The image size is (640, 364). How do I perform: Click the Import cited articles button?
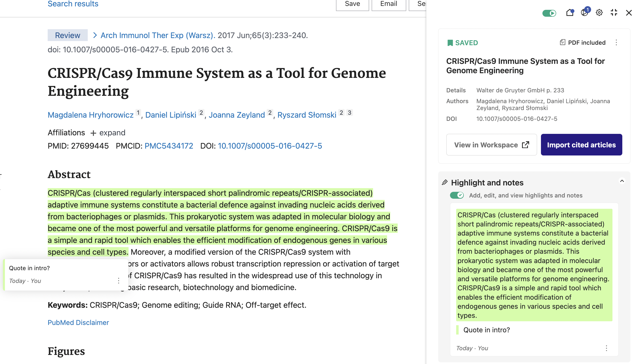582,145
